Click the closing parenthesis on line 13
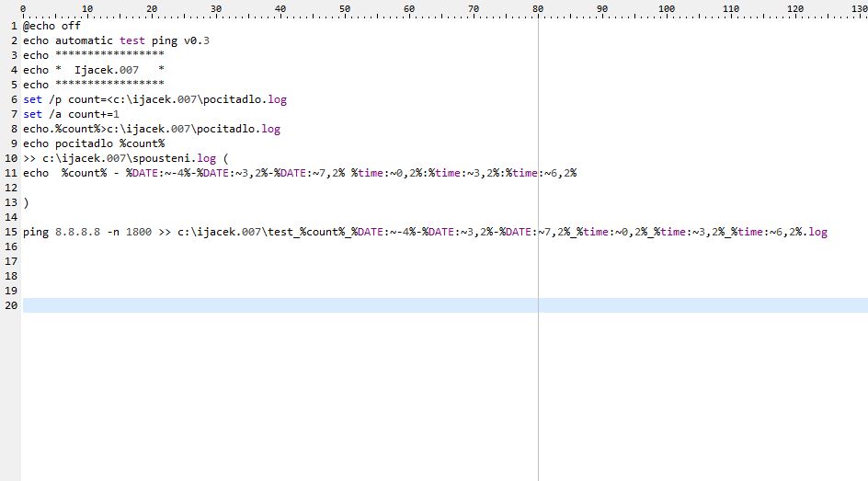This screenshot has width=868, height=481. (x=26, y=202)
